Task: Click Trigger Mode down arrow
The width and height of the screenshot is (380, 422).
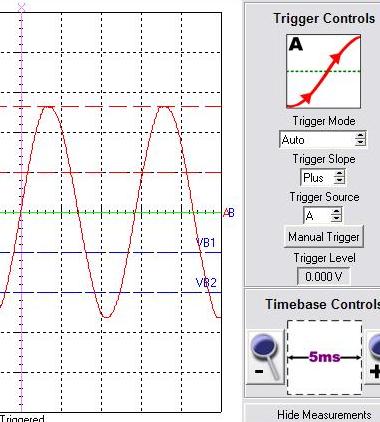Action: (x=360, y=142)
